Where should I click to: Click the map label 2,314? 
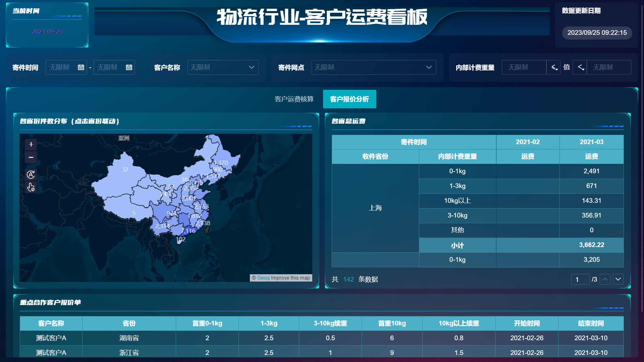pyautogui.click(x=163, y=226)
